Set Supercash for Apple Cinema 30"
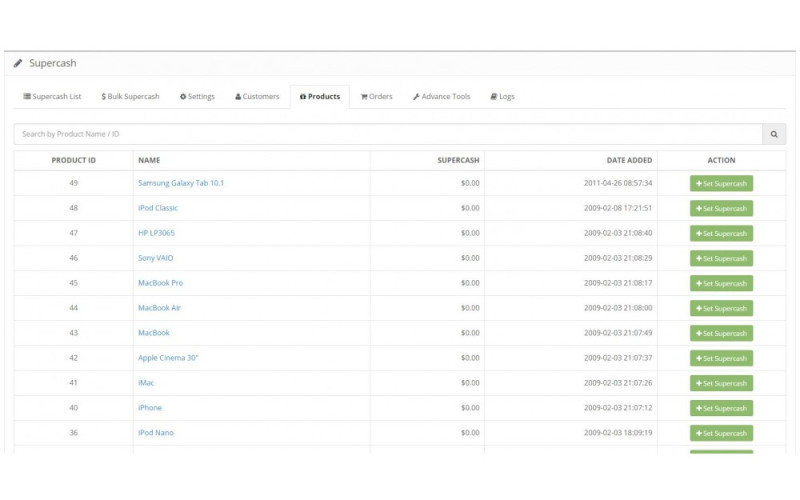The width and height of the screenshot is (800, 500). point(721,359)
